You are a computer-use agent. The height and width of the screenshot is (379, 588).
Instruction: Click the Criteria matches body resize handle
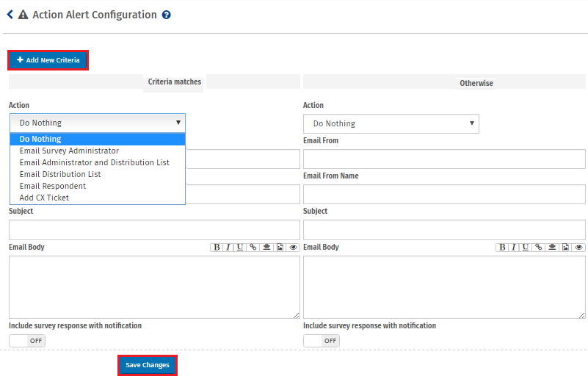click(297, 315)
